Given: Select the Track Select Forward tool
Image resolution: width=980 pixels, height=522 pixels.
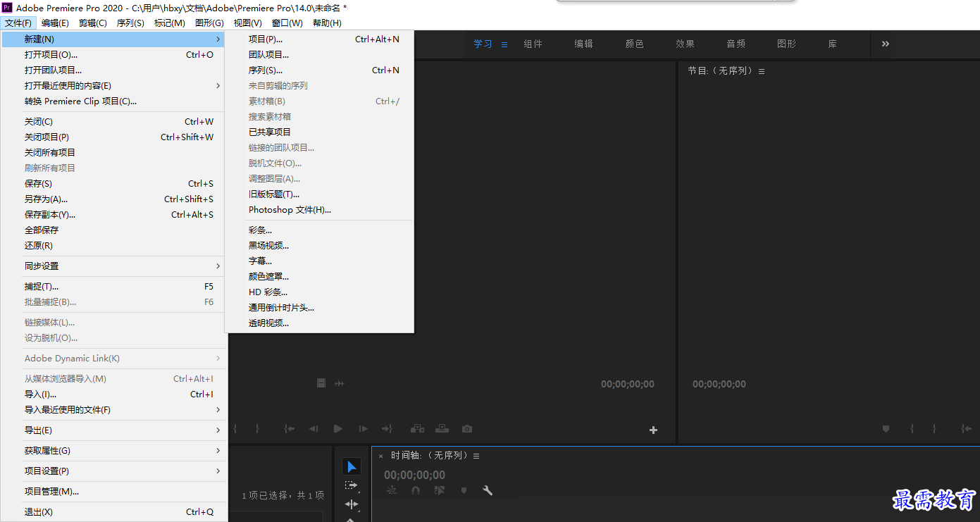Looking at the screenshot, I should point(352,485).
